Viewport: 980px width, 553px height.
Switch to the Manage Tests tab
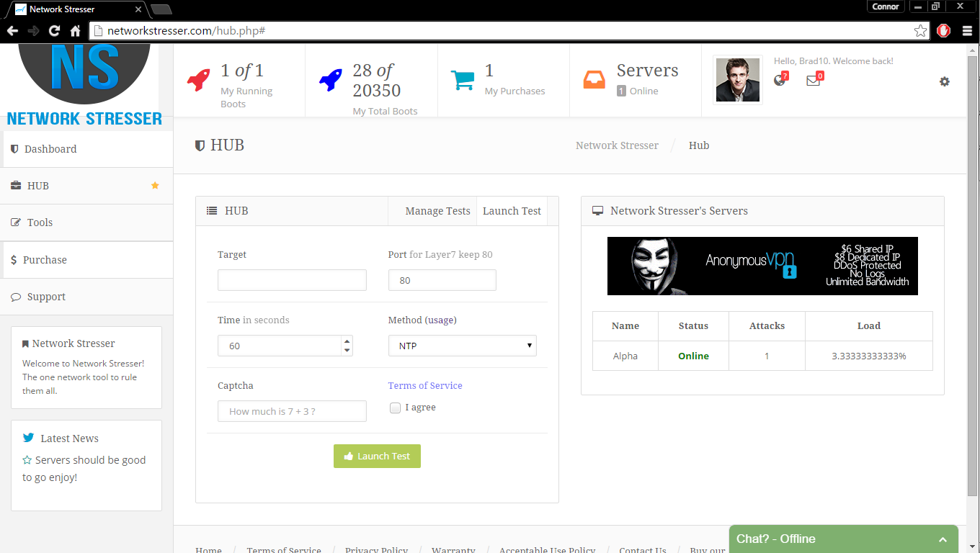pos(437,211)
